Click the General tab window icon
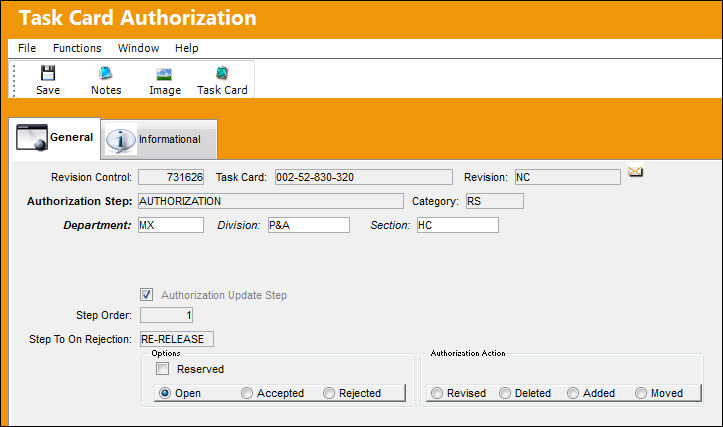723x427 pixels. (x=32, y=137)
